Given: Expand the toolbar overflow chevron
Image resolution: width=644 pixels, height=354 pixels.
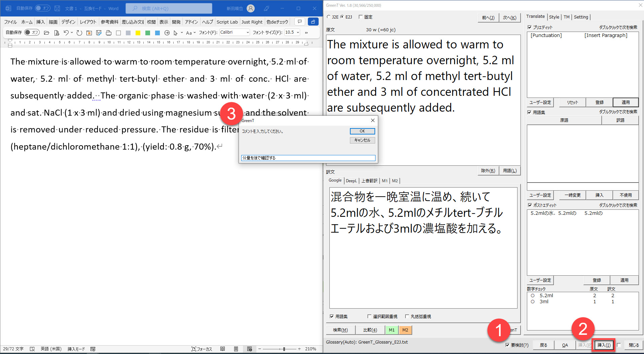Looking at the screenshot, I should point(306,33).
